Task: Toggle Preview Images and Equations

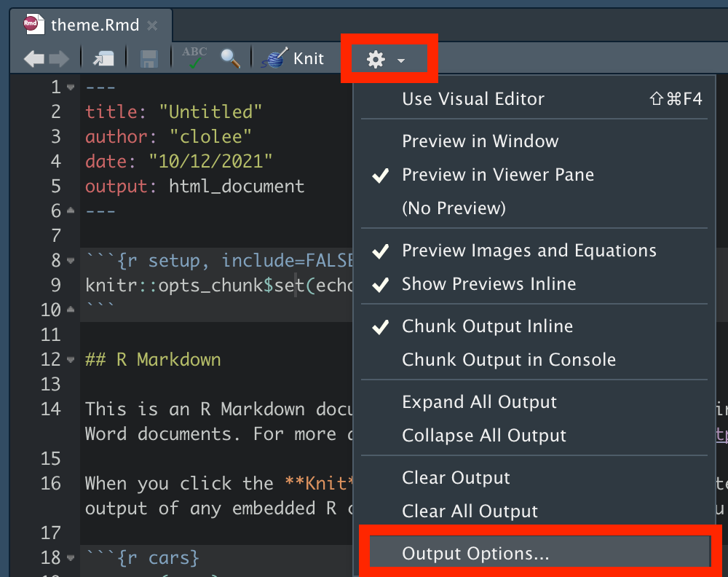Action: (534, 251)
